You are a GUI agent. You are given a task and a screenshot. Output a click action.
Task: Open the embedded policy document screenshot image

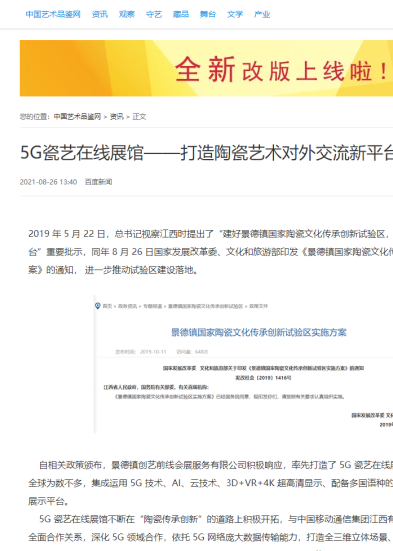click(x=243, y=364)
